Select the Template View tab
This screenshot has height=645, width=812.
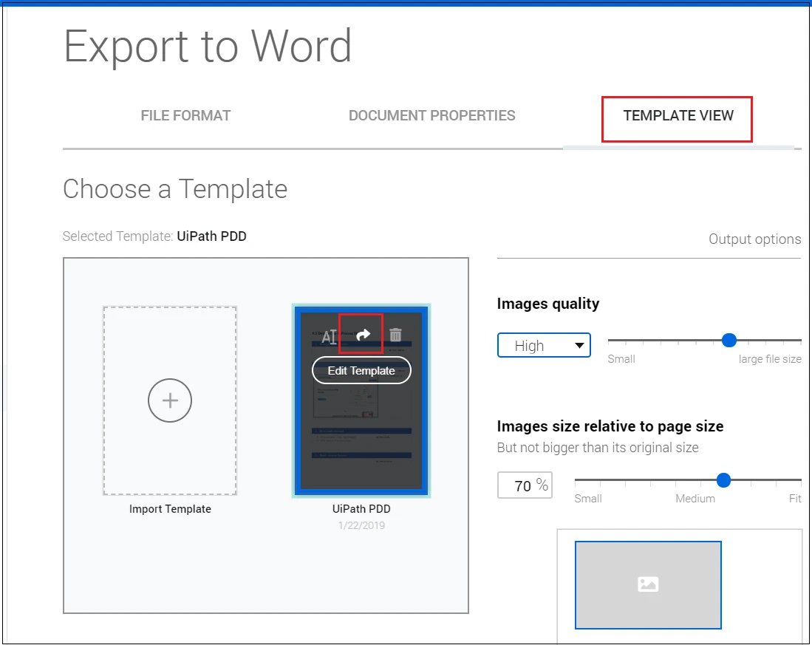(x=678, y=115)
